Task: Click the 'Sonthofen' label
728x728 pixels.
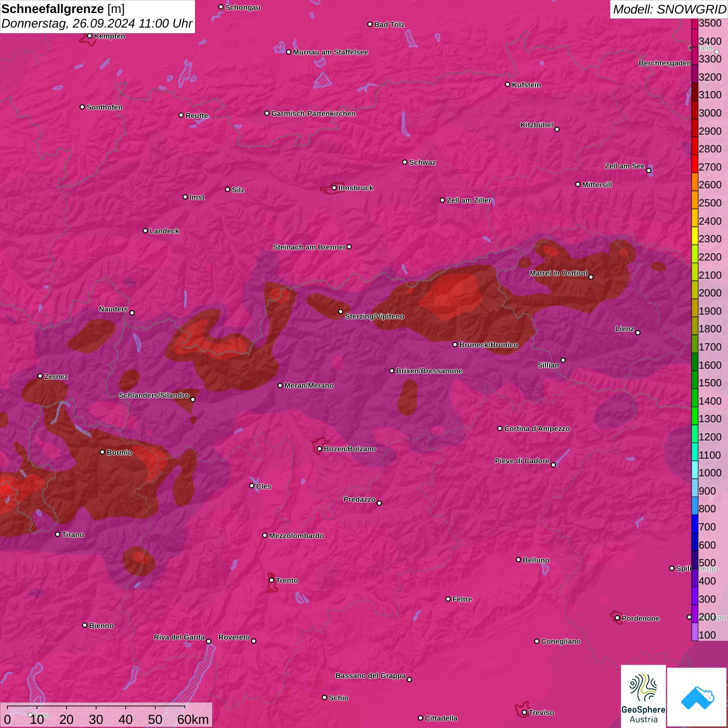Action: 105,107
